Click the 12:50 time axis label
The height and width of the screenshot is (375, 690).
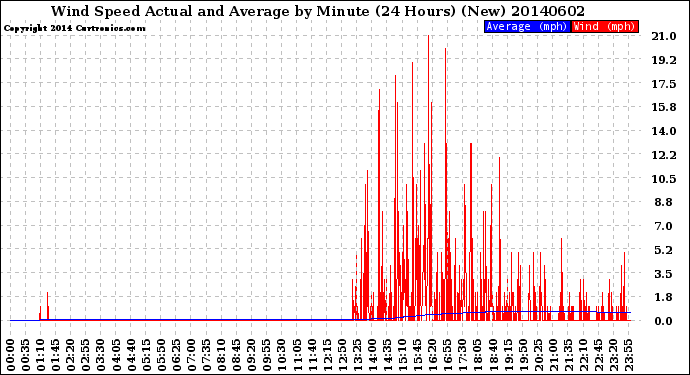[x=342, y=355]
